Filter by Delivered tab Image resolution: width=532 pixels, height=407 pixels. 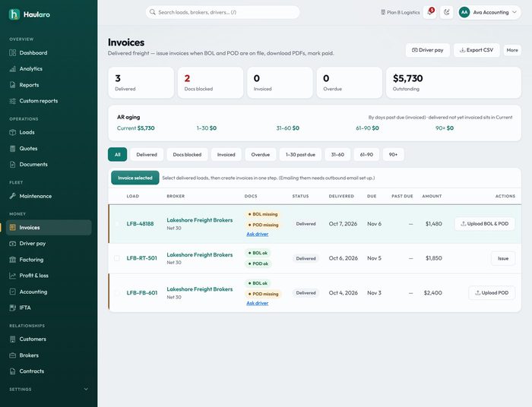(x=147, y=155)
